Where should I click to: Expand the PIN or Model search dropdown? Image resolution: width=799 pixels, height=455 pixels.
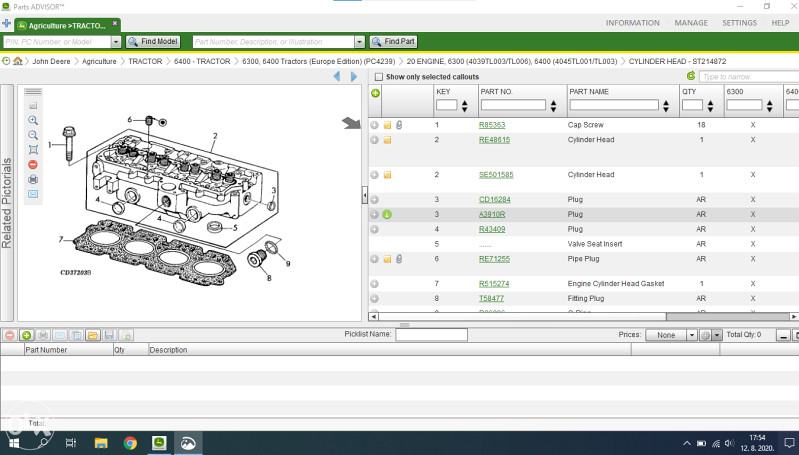pyautogui.click(x=116, y=42)
